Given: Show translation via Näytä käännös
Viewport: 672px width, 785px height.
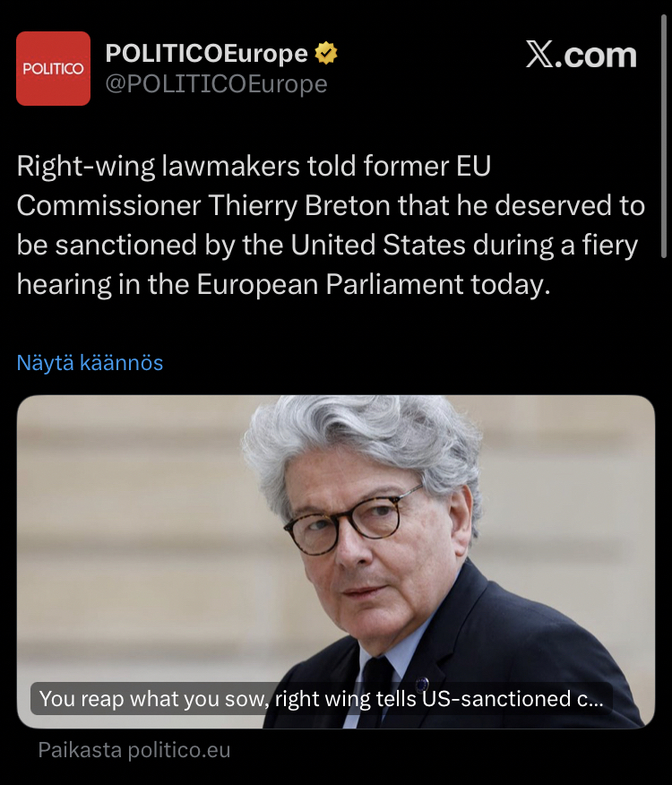Looking at the screenshot, I should 90,363.
